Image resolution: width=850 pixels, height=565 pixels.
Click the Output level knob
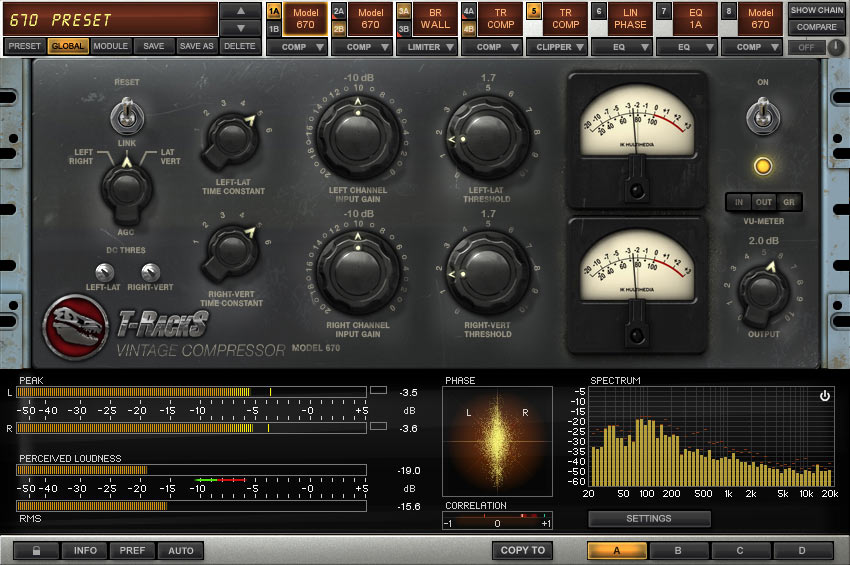click(x=763, y=293)
